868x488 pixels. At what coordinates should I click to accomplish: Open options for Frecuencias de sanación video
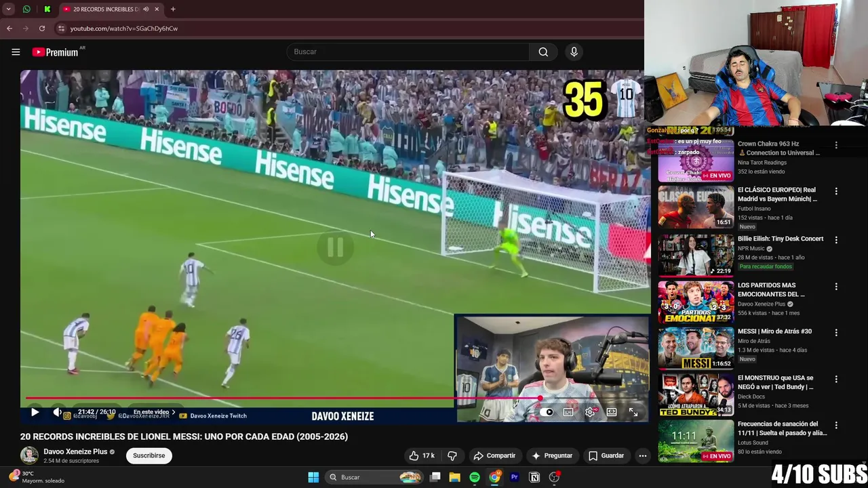836,425
